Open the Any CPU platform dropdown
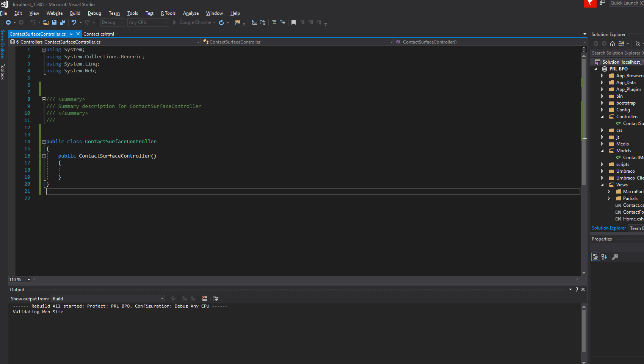 148,22
